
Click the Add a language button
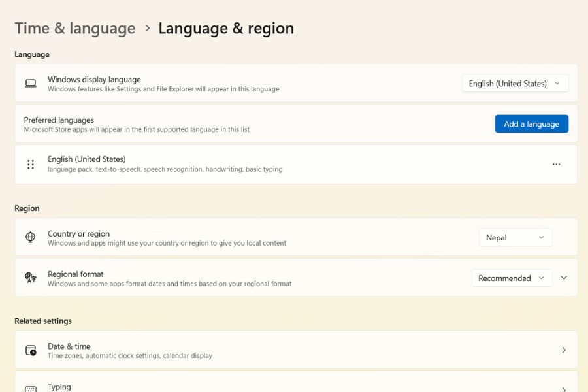tap(531, 124)
